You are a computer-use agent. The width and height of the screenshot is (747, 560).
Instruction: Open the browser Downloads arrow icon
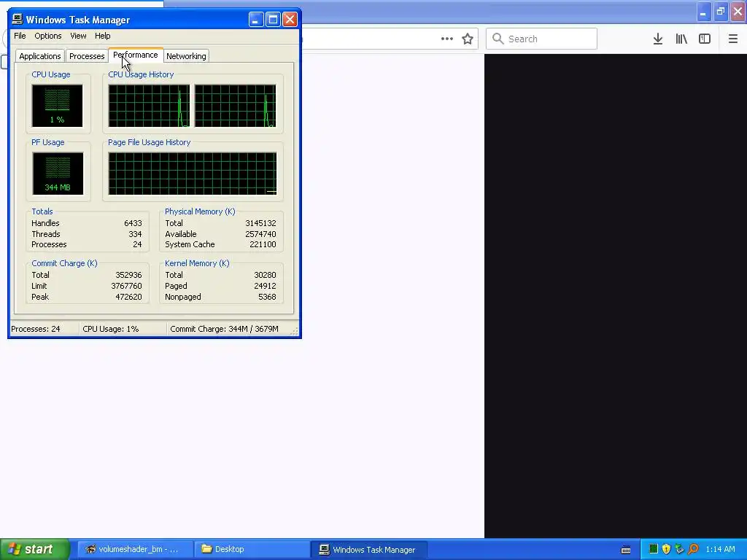(658, 39)
